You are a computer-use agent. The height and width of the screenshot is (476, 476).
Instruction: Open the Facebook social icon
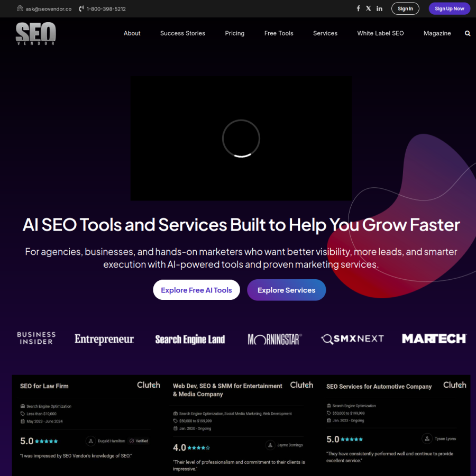[x=358, y=8]
